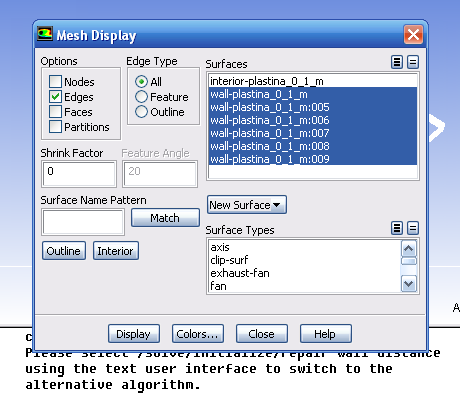This screenshot has width=460, height=396.
Task: Open the Colors... dialog
Action: point(198,334)
